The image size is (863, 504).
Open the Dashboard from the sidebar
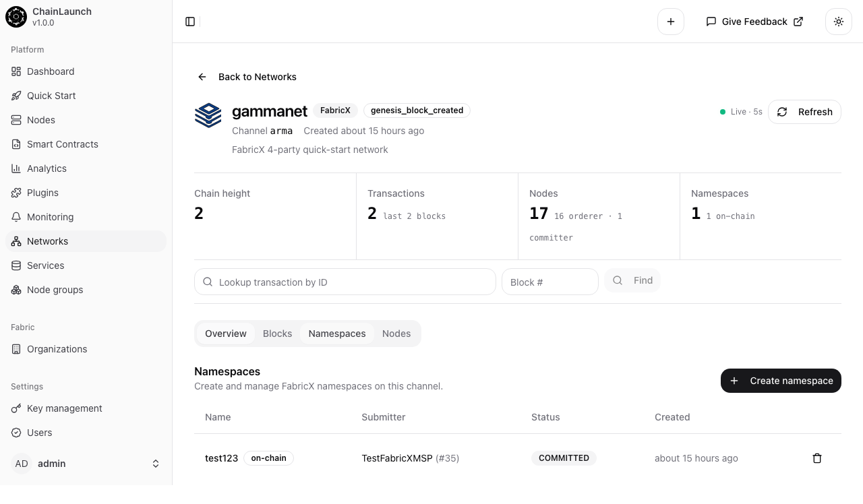tap(50, 71)
